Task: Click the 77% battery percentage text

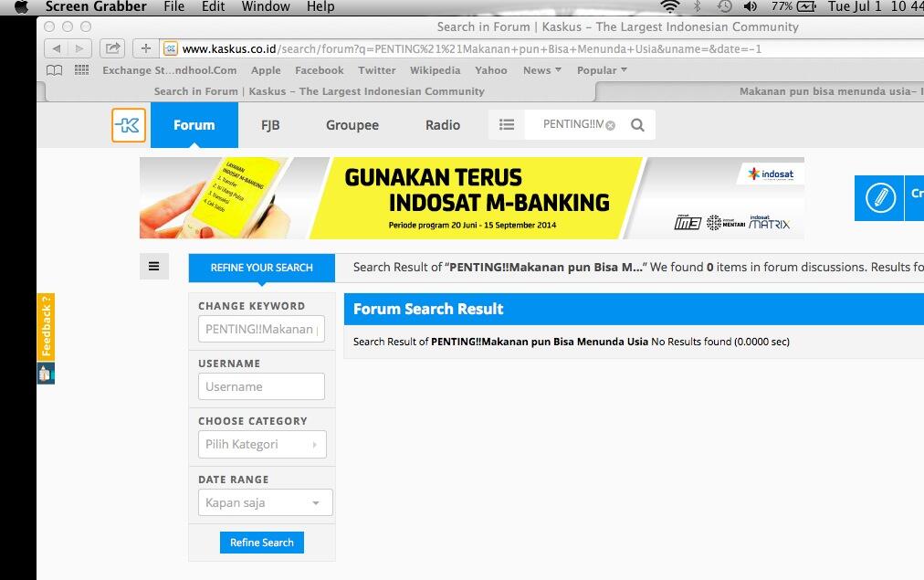Action: 782,6
